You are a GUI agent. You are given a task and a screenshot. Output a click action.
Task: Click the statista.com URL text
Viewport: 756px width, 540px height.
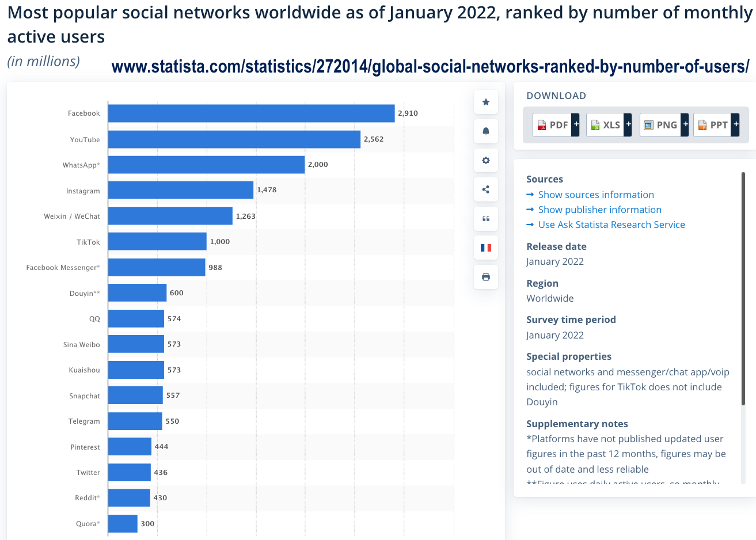[x=430, y=67]
